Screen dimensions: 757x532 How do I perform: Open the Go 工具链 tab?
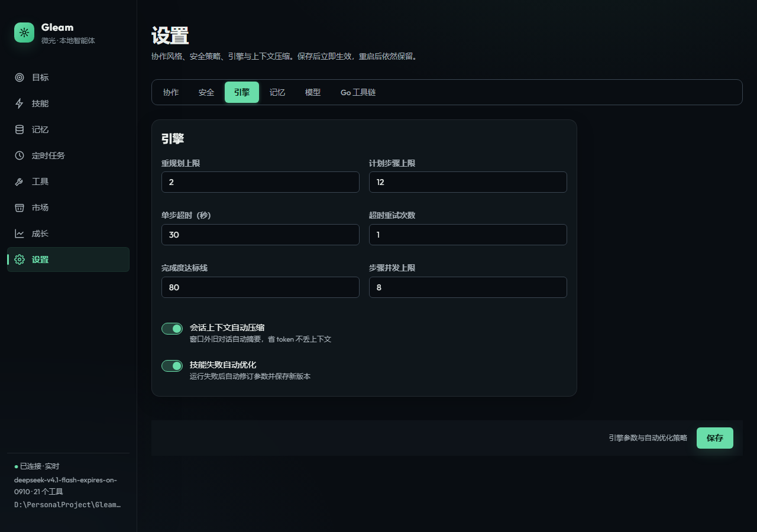pos(358,92)
